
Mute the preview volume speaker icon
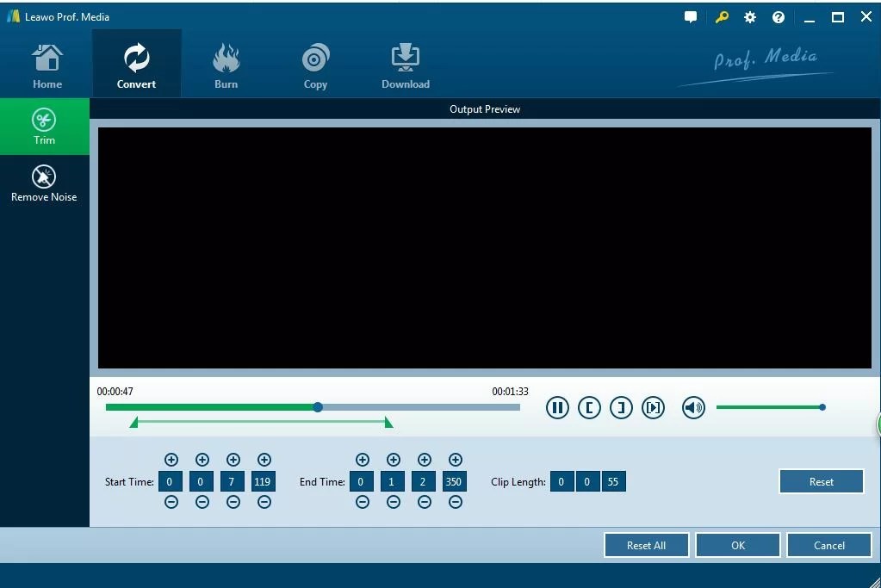click(693, 407)
